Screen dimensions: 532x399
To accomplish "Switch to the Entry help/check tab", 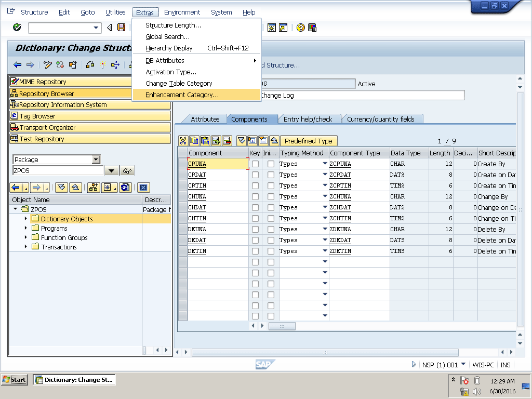I will click(308, 119).
